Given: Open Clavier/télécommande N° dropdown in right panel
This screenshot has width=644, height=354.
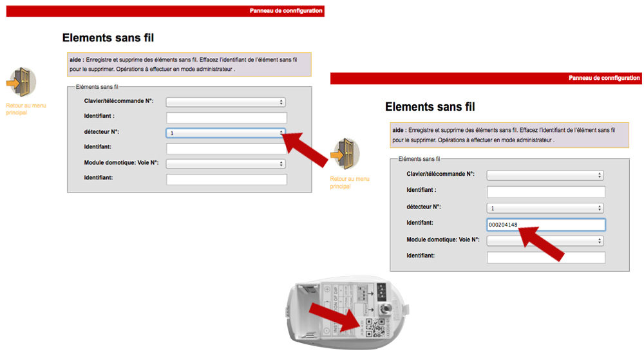Looking at the screenshot, I should (x=545, y=175).
